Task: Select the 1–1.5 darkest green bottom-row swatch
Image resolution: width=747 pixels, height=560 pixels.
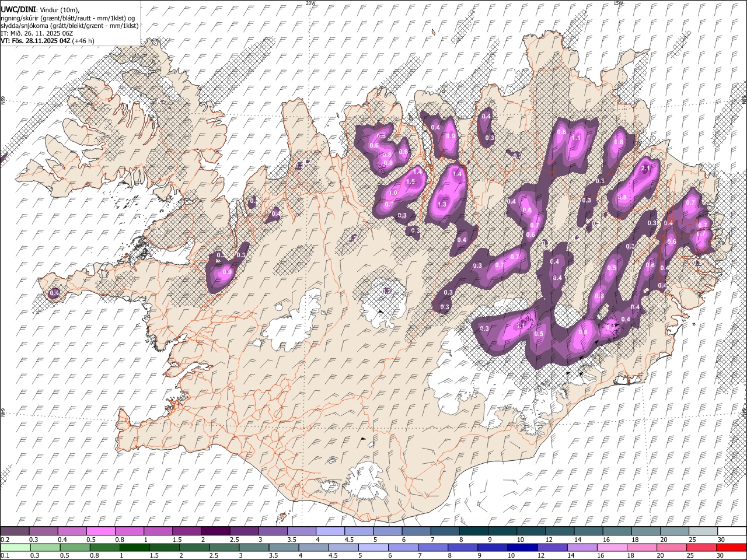Action: pos(135,547)
